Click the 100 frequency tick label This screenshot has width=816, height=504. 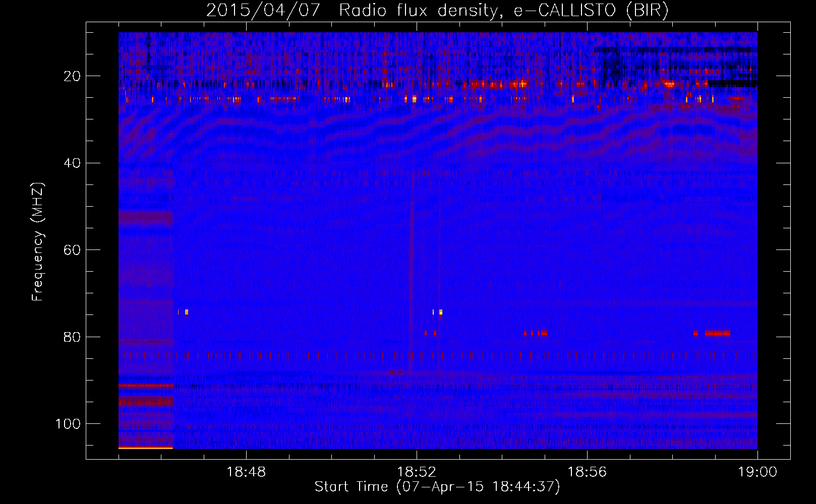(x=68, y=424)
